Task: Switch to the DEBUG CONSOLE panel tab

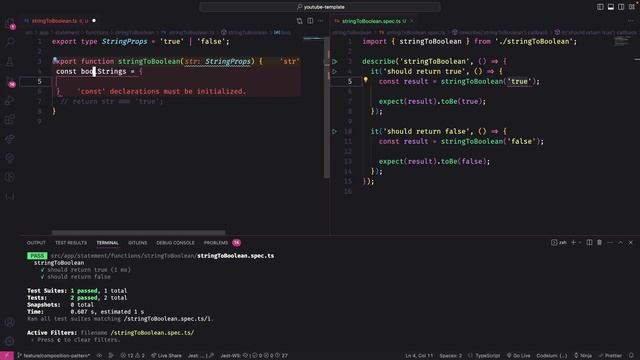Action: pyautogui.click(x=176, y=243)
